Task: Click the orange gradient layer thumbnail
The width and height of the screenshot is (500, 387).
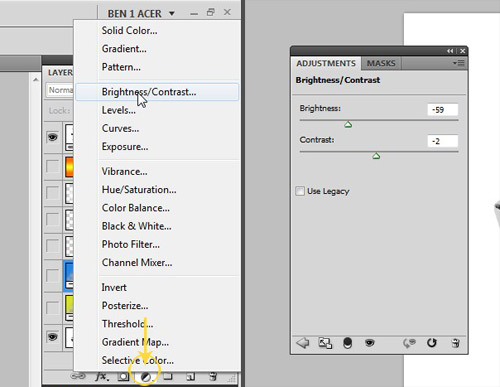Action: point(69,166)
